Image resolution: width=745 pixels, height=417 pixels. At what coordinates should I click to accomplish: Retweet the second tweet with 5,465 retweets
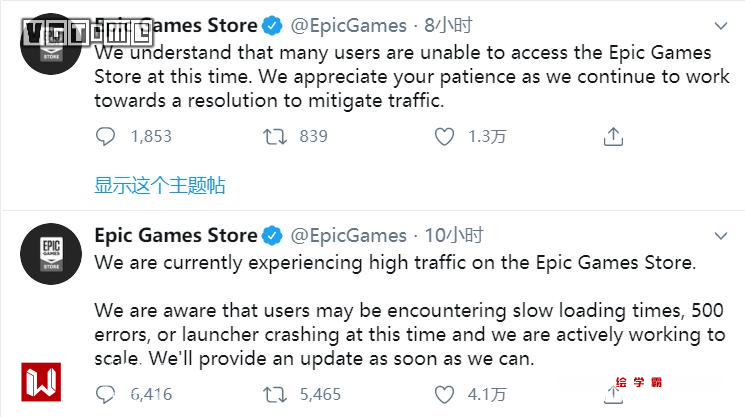click(x=275, y=393)
